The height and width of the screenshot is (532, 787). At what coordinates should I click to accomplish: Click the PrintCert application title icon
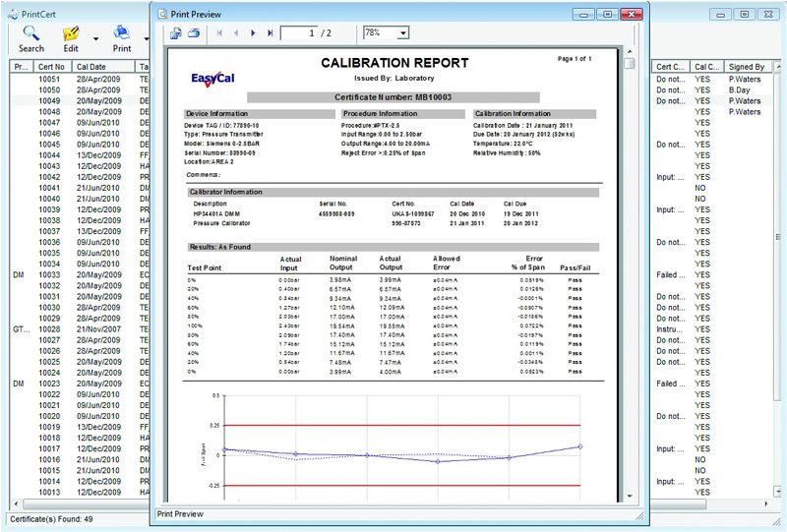13,14
